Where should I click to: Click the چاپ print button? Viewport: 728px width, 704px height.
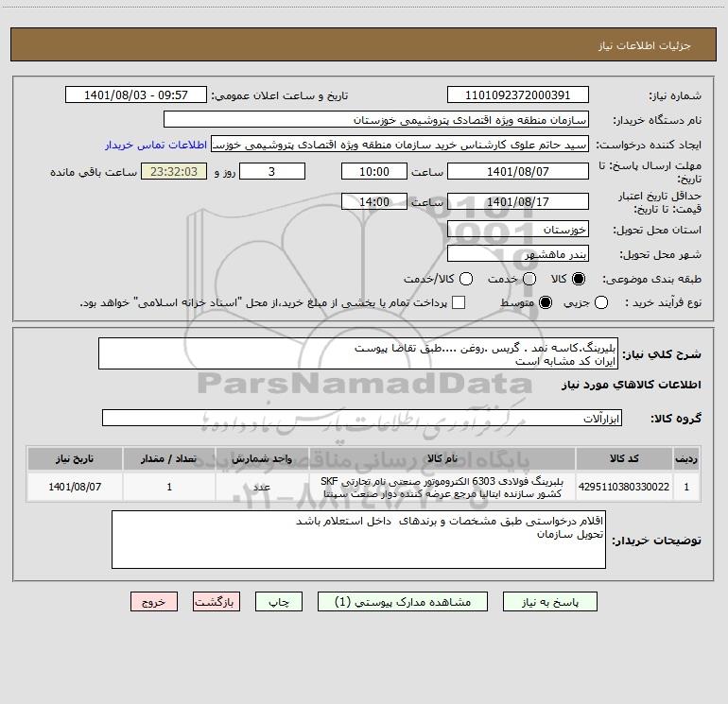tap(279, 602)
